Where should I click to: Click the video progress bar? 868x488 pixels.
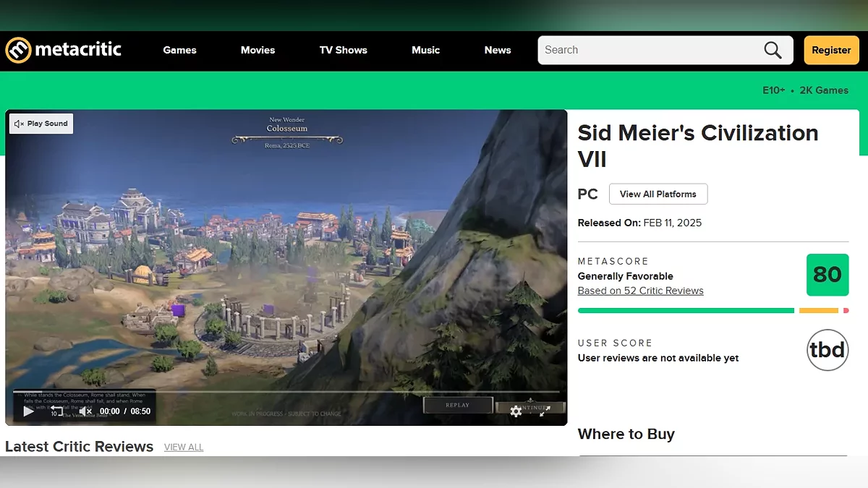click(x=286, y=392)
